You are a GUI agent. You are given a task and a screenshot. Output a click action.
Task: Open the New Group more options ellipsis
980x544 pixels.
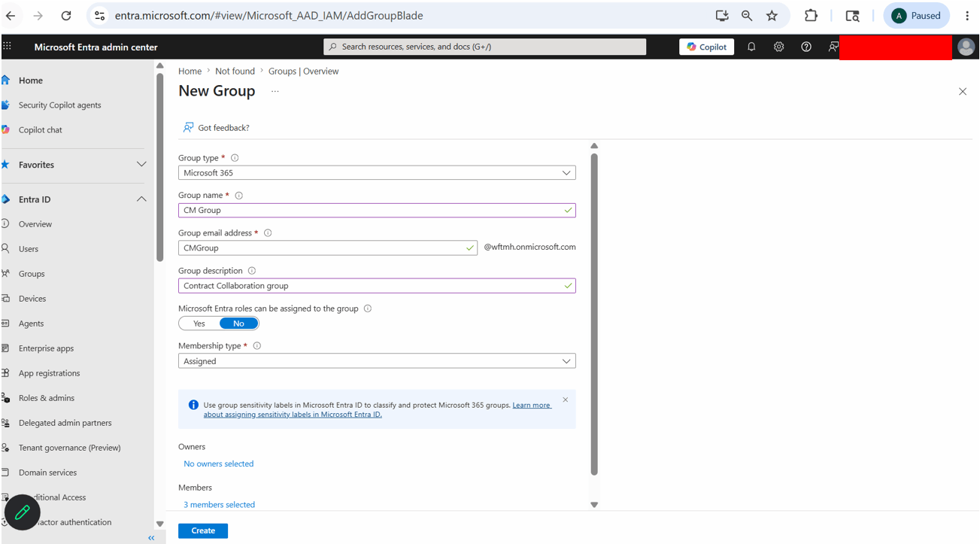[x=275, y=91]
